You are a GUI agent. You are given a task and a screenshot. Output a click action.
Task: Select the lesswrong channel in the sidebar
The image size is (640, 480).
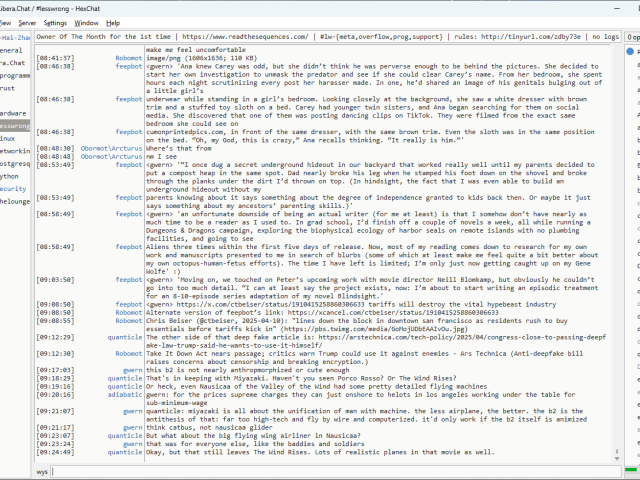(15, 127)
